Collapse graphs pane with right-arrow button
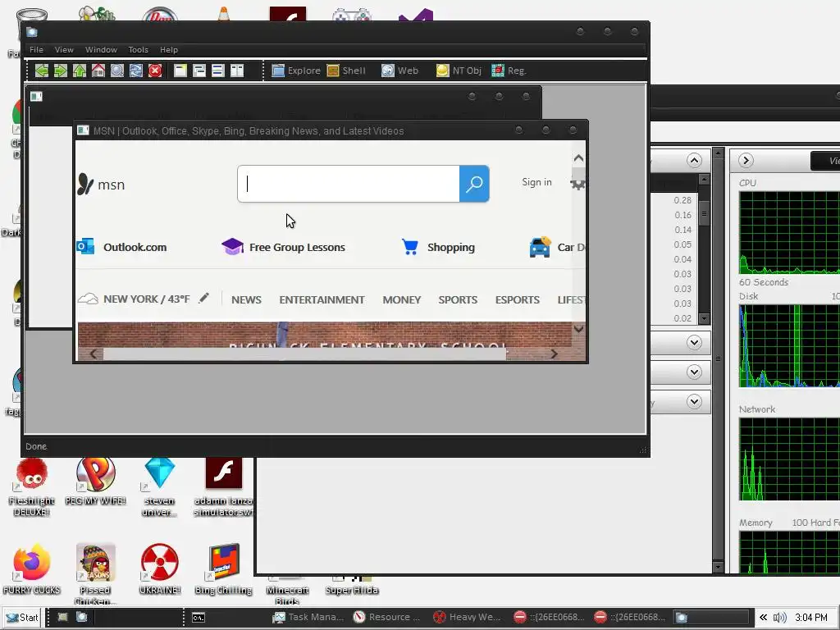Image resolution: width=840 pixels, height=630 pixels. tap(746, 160)
